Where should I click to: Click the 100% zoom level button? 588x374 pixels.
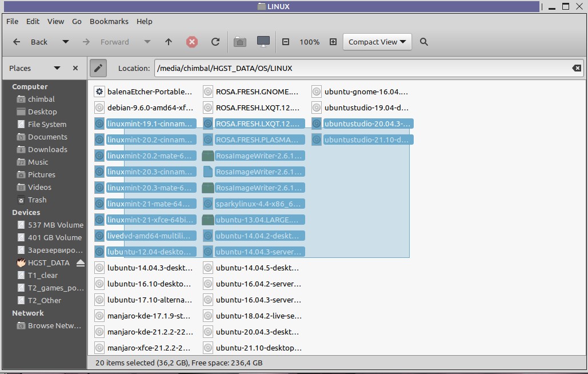point(309,42)
